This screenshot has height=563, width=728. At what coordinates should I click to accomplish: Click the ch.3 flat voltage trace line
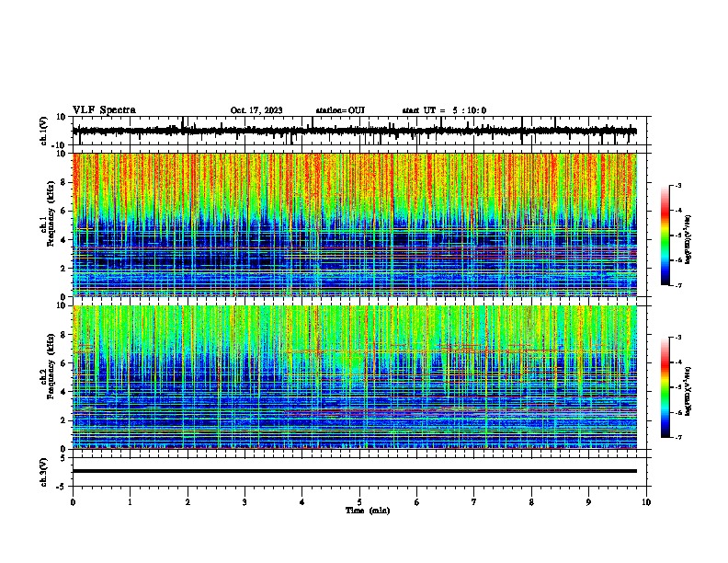coord(355,471)
